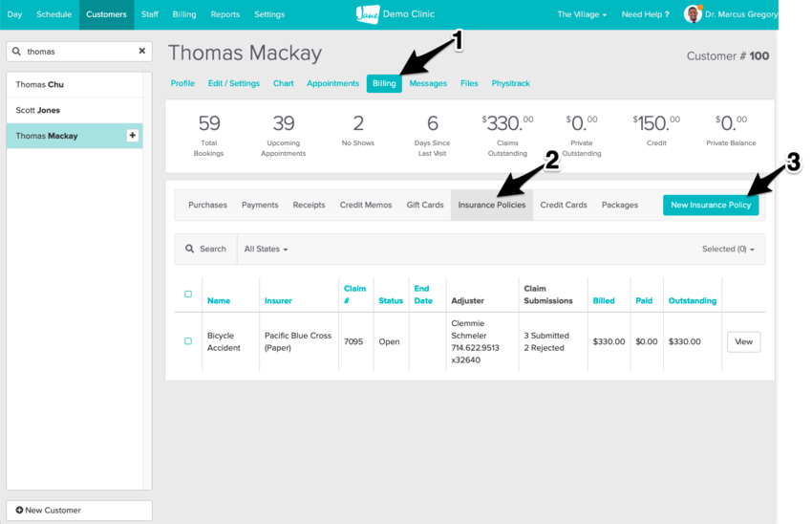Tick the Bicycle Accident row checkbox

pos(188,341)
